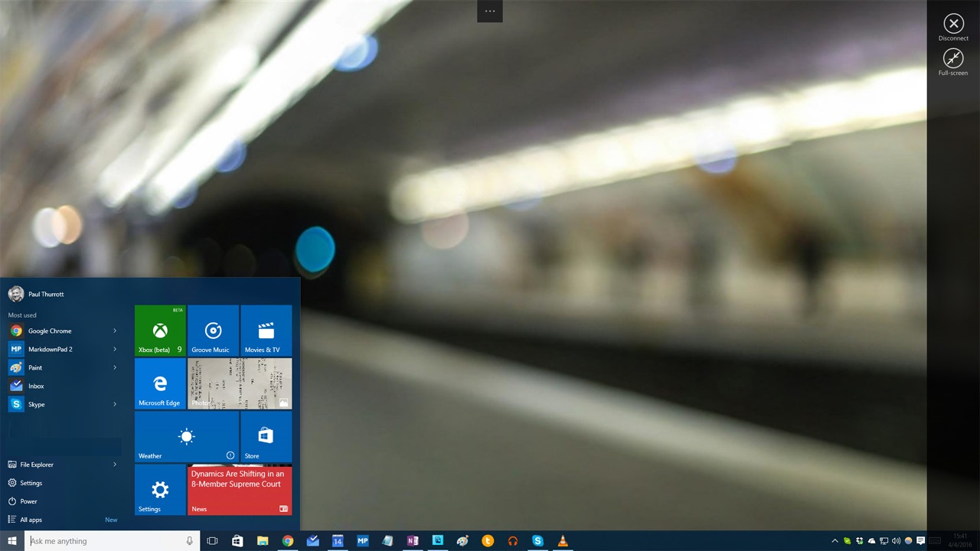The width and height of the screenshot is (980, 551).
Task: Open the Store tile
Action: click(x=266, y=436)
